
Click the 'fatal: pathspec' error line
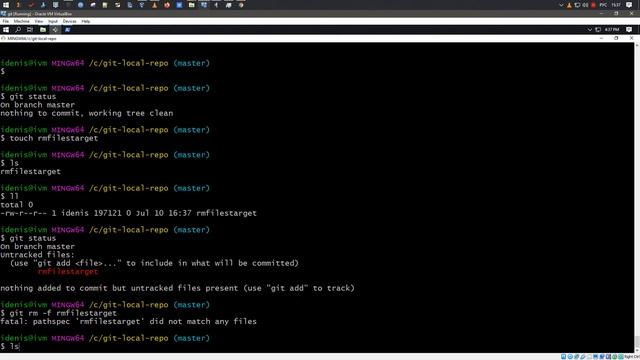pyautogui.click(x=129, y=322)
